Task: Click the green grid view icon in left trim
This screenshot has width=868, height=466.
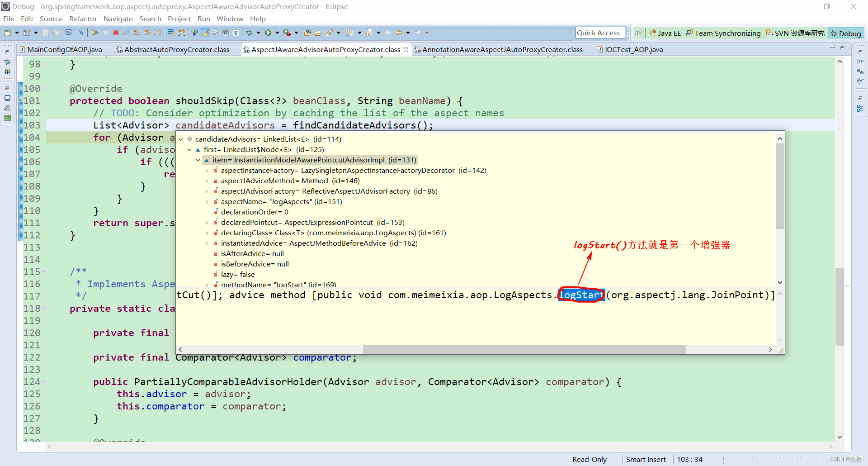Action: pyautogui.click(x=7, y=118)
